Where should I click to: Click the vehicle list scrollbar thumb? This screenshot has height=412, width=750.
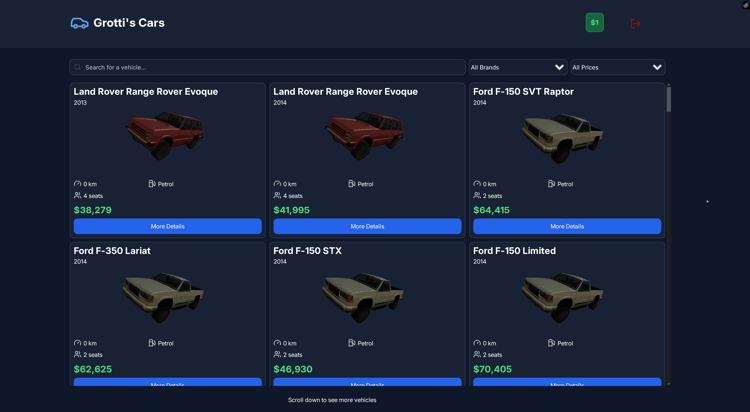click(669, 99)
